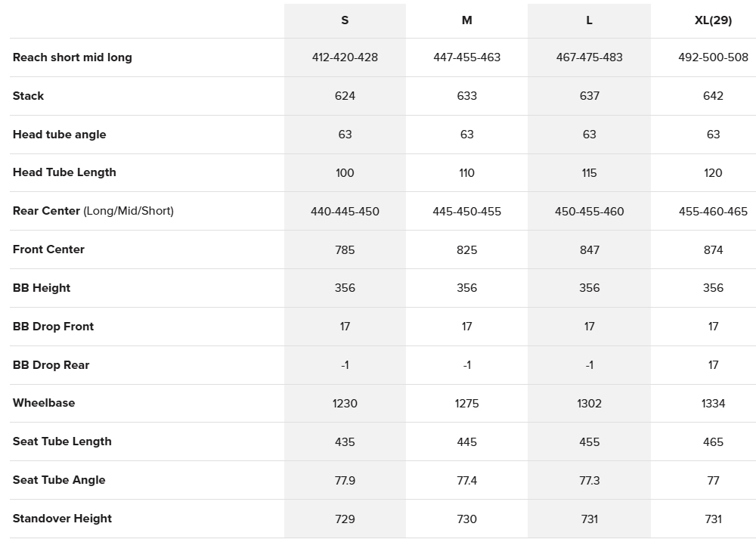Viewport: 756px width, 539px height.
Task: Select the Standover Height row label
Action: (62, 519)
